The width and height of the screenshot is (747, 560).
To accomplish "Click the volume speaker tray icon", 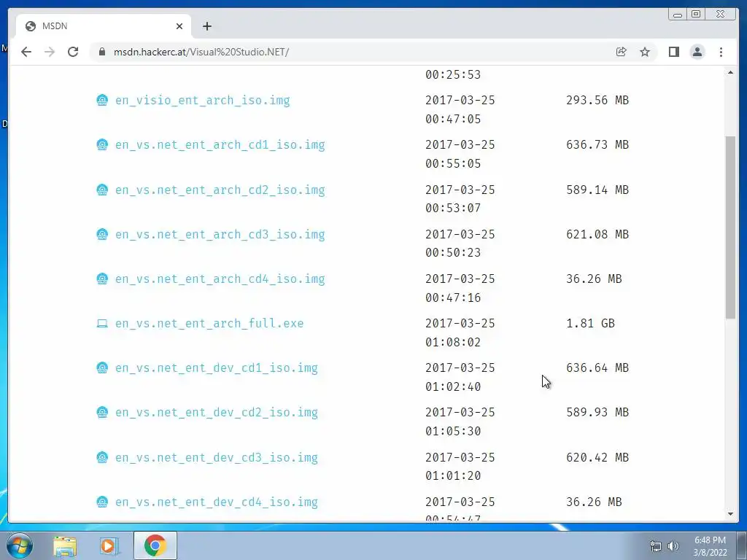I will [673, 546].
